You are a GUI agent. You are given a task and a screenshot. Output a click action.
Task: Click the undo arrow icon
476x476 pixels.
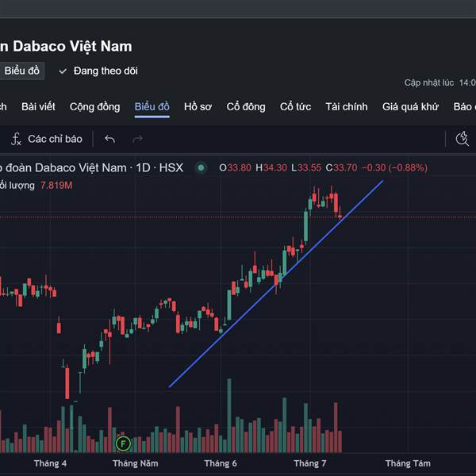pyautogui.click(x=109, y=139)
